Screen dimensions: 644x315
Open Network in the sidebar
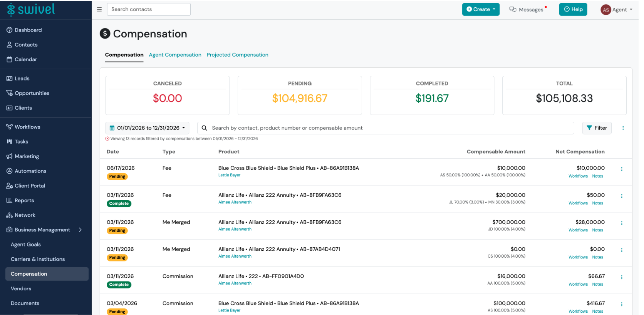21,215
